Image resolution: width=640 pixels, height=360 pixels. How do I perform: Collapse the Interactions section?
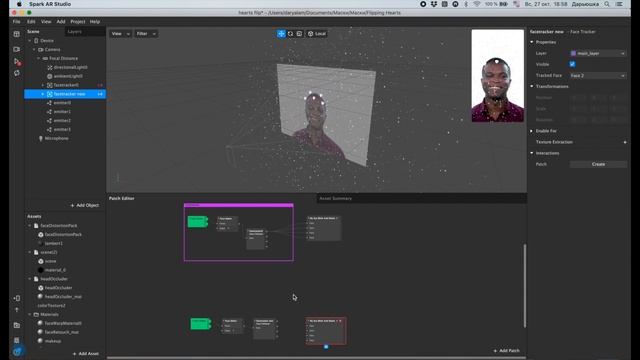pyautogui.click(x=532, y=153)
